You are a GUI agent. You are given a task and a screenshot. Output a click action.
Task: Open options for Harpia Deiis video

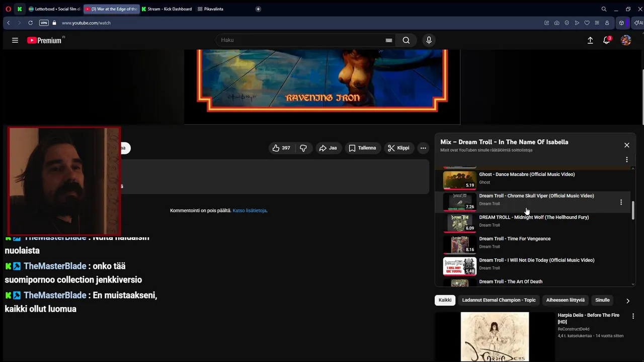(633, 316)
